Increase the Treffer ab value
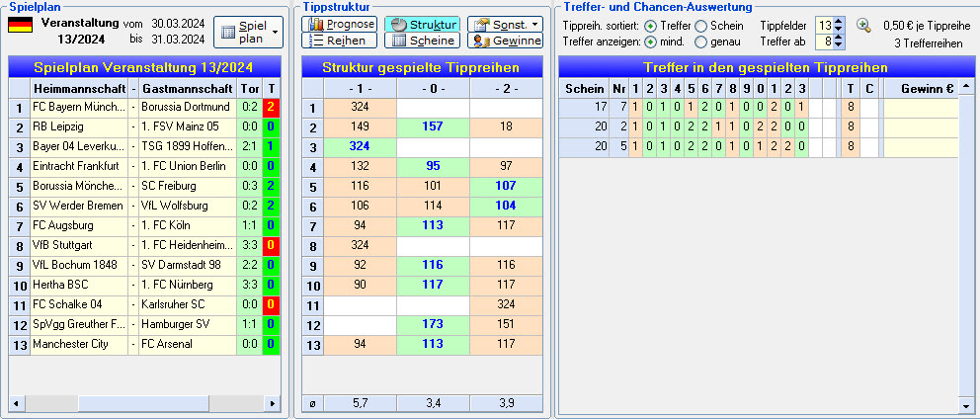The width and height of the screenshot is (980, 419). [x=840, y=39]
